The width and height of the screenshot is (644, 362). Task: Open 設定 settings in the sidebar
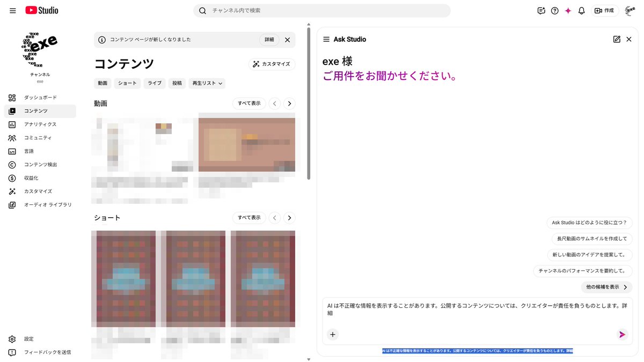pyautogui.click(x=40, y=339)
